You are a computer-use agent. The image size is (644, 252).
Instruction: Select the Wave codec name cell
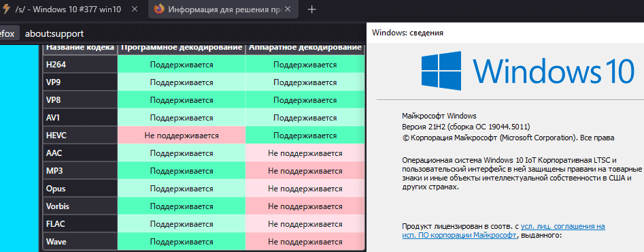click(x=80, y=241)
